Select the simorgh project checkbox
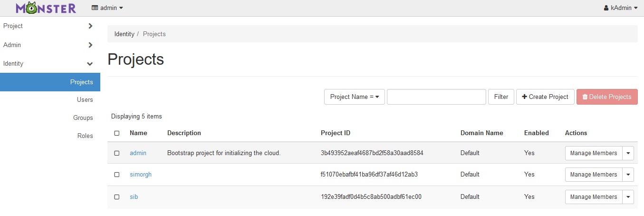Viewport: 644px width, 216px height. click(x=117, y=175)
